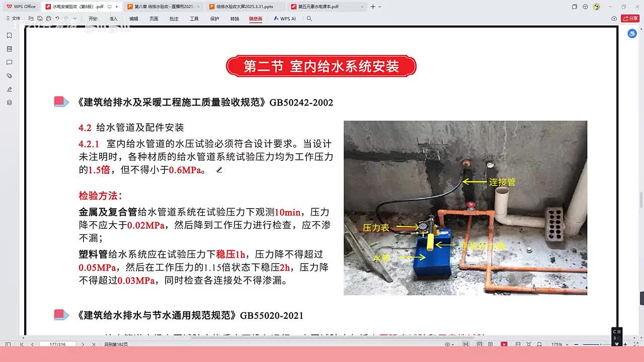Click the open folder icon in quick toolbar

[32, 19]
